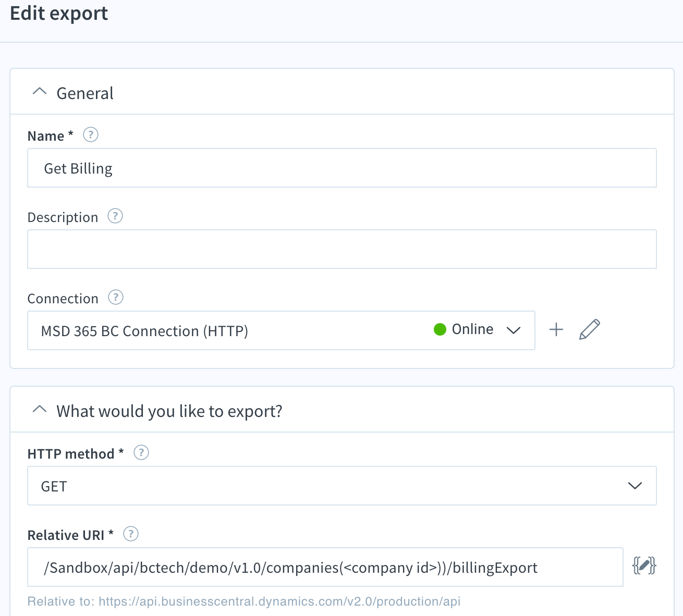Select the Description field label
683x616 pixels.
pyautogui.click(x=63, y=217)
